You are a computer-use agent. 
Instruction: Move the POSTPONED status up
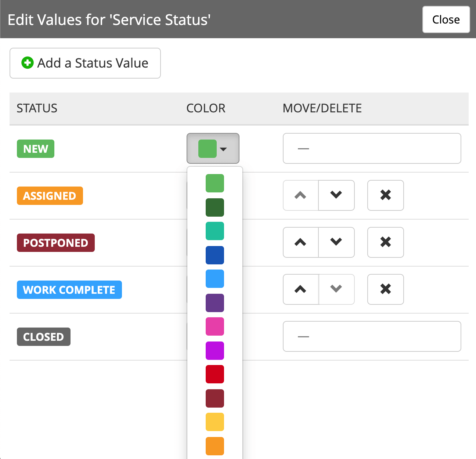[300, 242]
